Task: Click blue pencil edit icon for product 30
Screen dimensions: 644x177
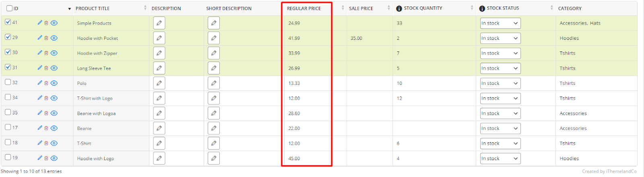Action: 40,53
